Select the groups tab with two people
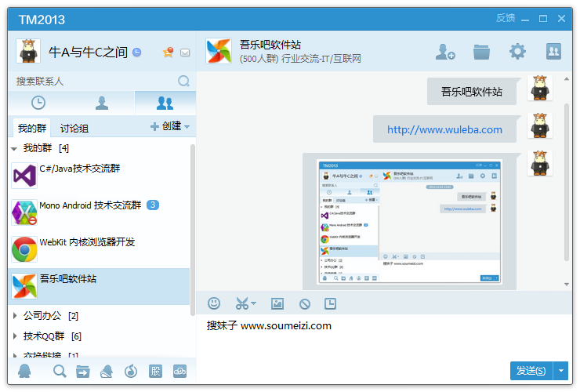This screenshot has width=580, height=392. [x=165, y=103]
